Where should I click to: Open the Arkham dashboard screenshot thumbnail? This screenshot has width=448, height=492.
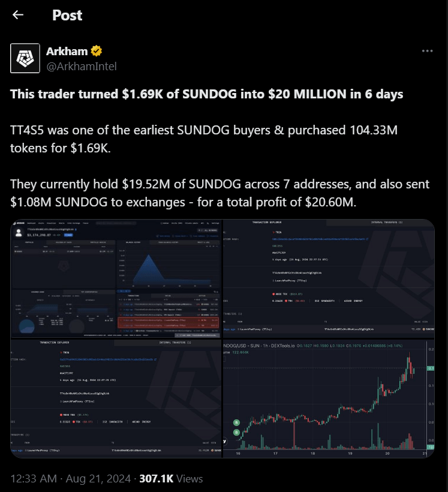pos(116,278)
